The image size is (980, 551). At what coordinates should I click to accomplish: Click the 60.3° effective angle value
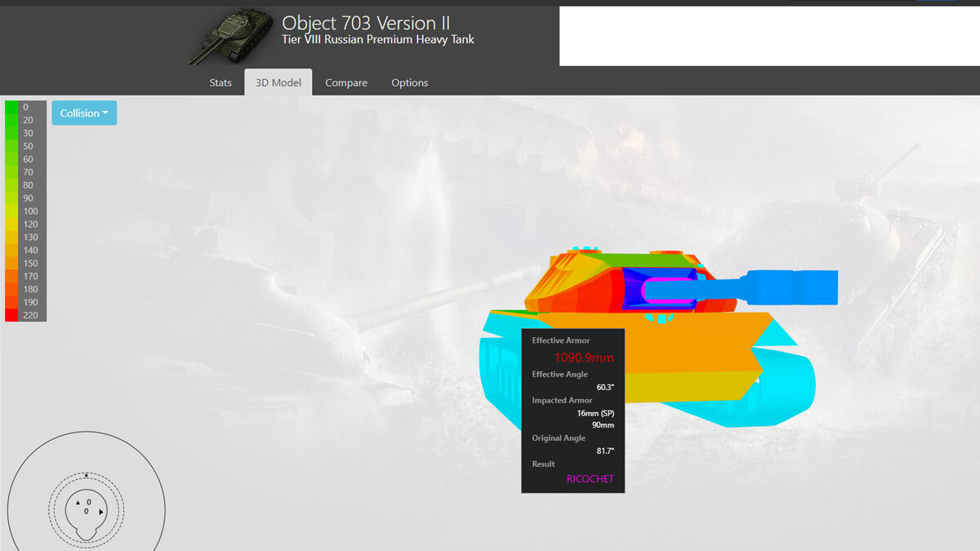point(605,388)
